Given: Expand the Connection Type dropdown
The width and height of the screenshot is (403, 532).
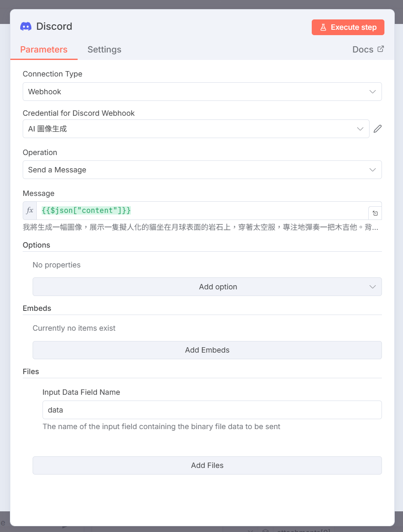Looking at the screenshot, I should [x=202, y=92].
